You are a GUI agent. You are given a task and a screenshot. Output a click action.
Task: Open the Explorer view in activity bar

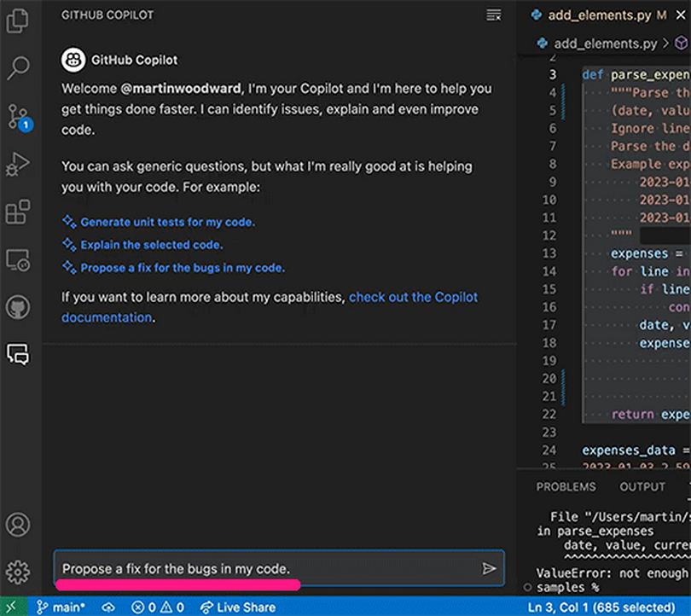pyautogui.click(x=18, y=20)
